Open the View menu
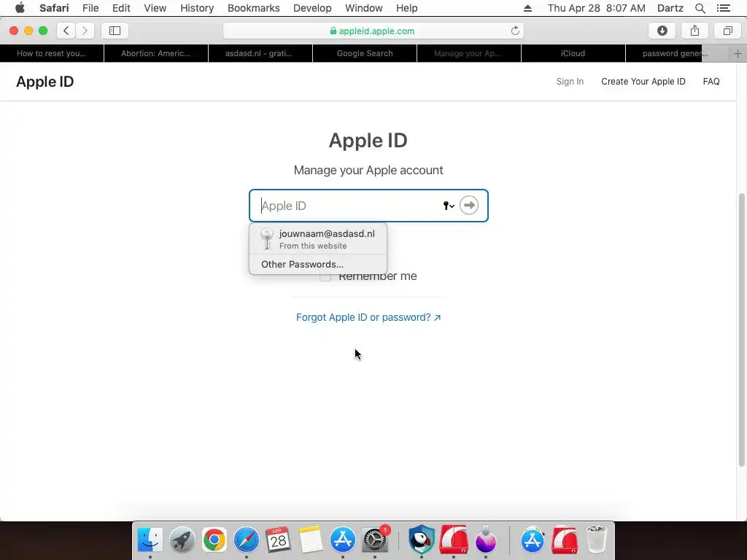This screenshot has height=560, width=747. 155,8
